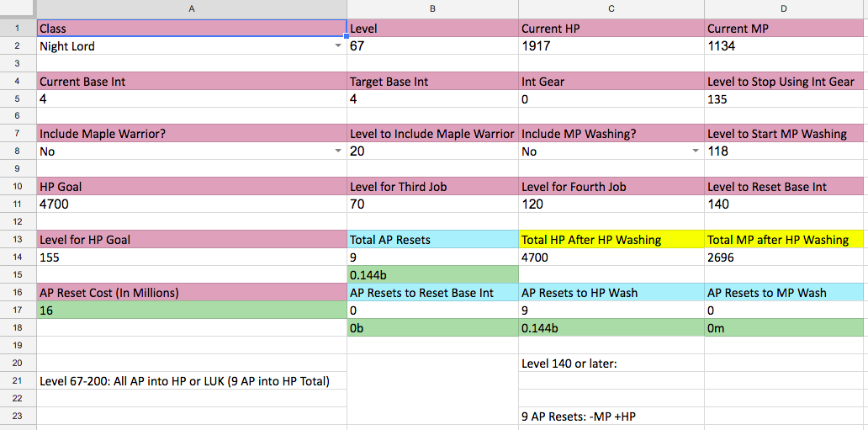Click the Level 67-200 AP instructions cell
This screenshot has height=430, width=868.
192,380
